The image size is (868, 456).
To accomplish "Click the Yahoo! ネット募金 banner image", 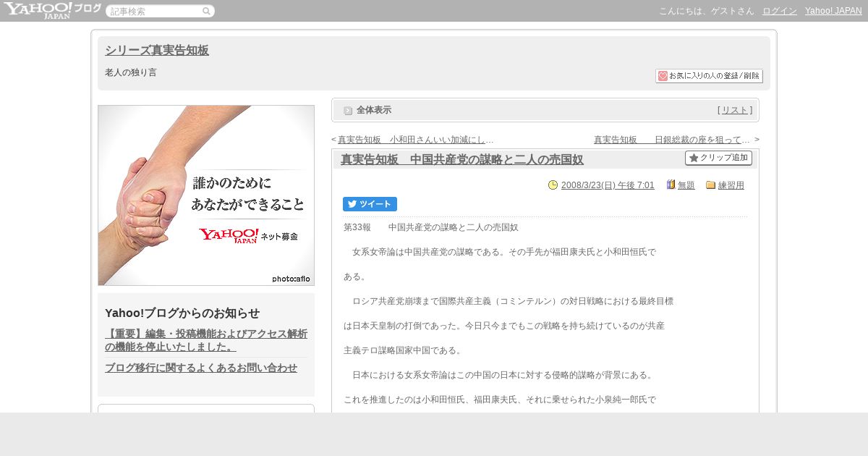I will click(x=206, y=195).
